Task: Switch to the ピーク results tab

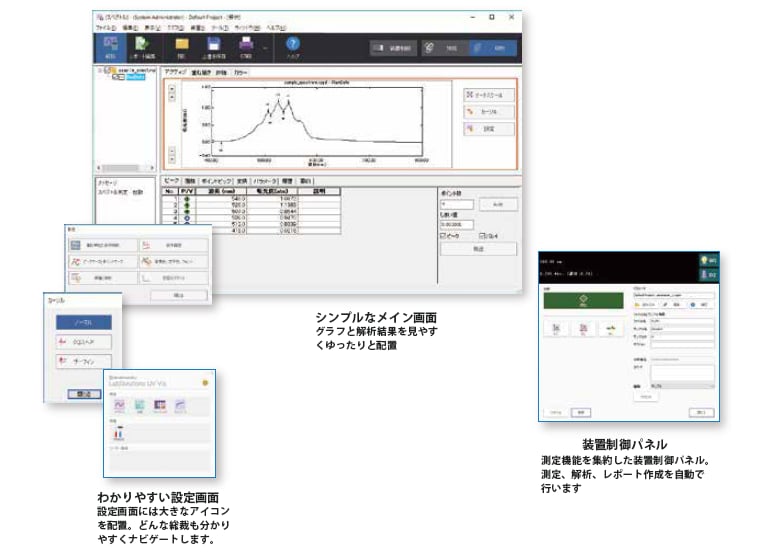Action: (172, 181)
